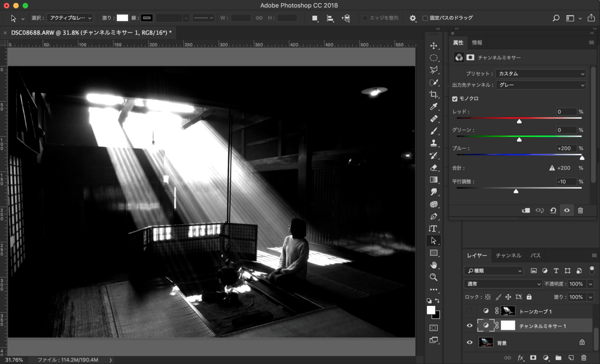
Task: Click the Constant slider handle
Action: [516, 191]
